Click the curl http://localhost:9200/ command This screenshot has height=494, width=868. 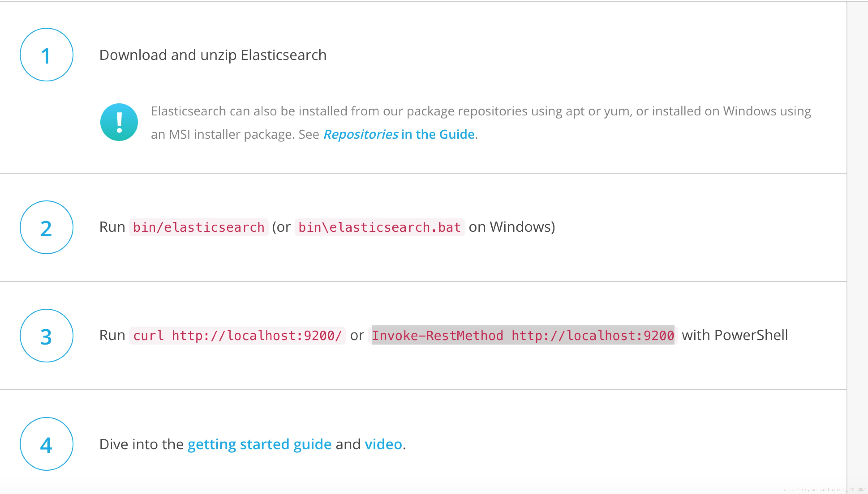point(237,336)
